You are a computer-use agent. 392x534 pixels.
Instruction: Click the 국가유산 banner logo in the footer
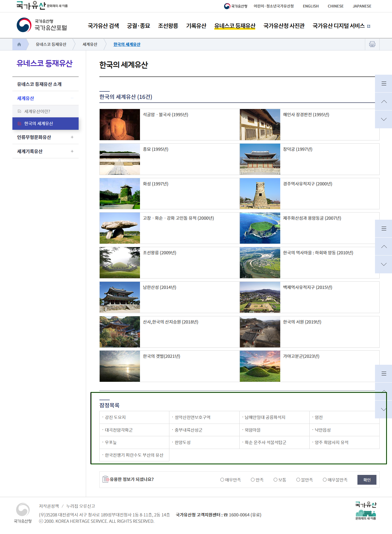[366, 511]
